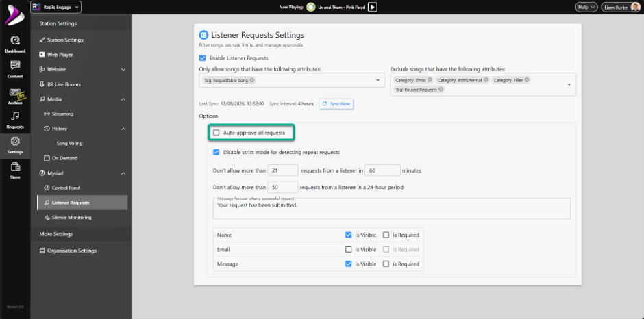Viewport: 644px width, 319px height.
Task: Click the Now Playing album disc icon
Action: tap(311, 7)
